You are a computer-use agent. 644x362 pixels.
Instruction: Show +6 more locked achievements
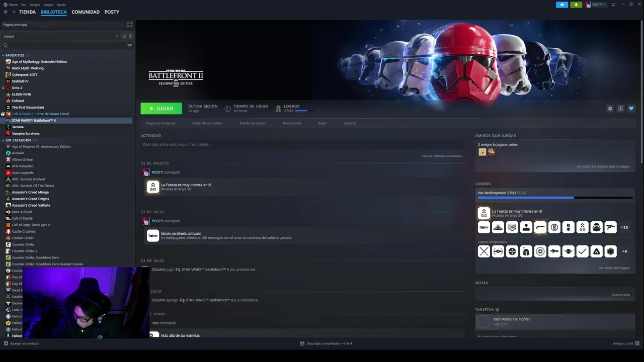pos(624,251)
